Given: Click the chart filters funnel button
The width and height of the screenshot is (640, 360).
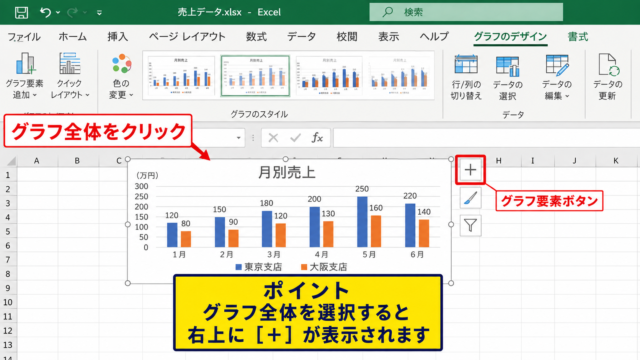Looking at the screenshot, I should (x=470, y=225).
